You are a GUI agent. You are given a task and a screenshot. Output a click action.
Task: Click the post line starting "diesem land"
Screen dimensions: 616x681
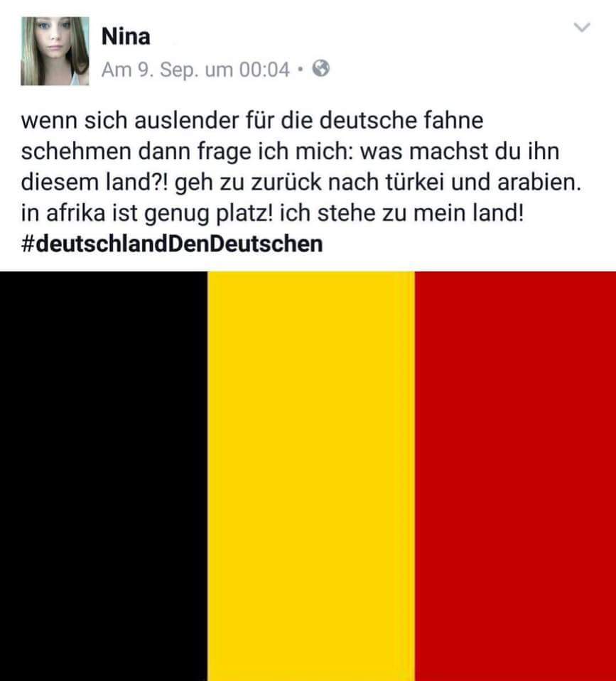pos(301,182)
